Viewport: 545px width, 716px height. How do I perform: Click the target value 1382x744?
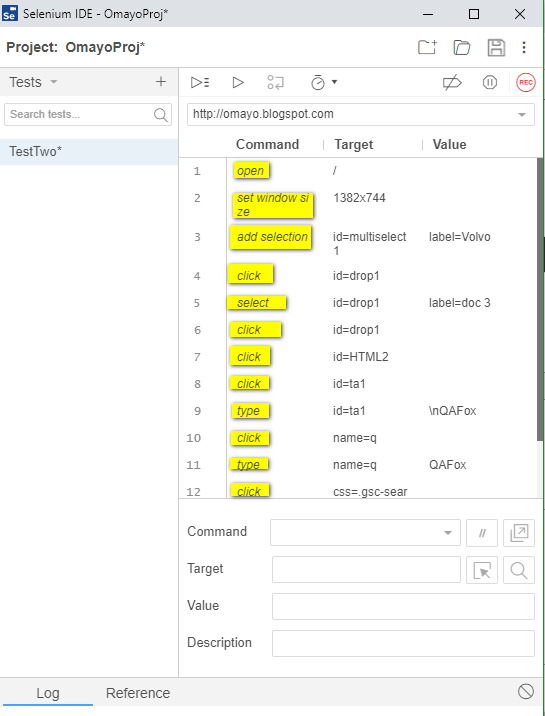pyautogui.click(x=359, y=198)
